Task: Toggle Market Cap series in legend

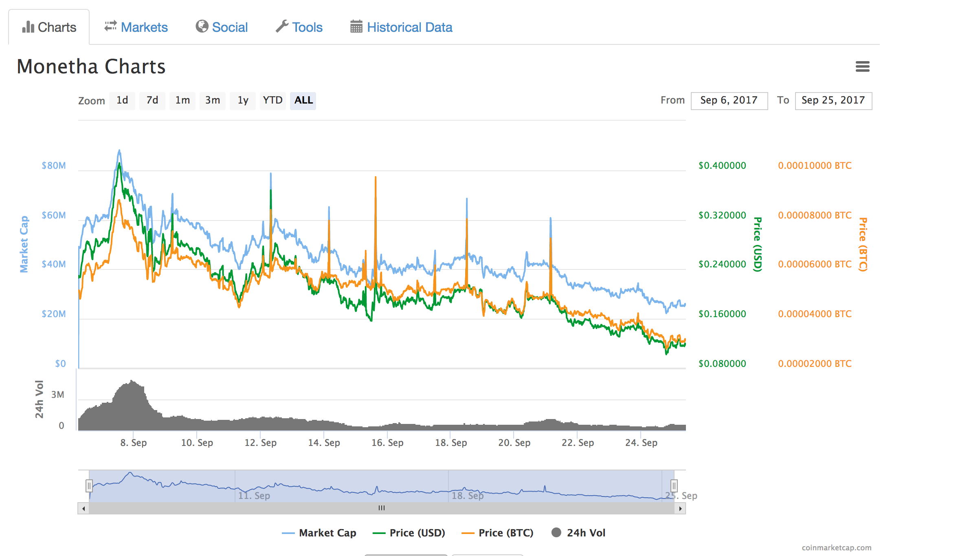Action: (x=319, y=533)
